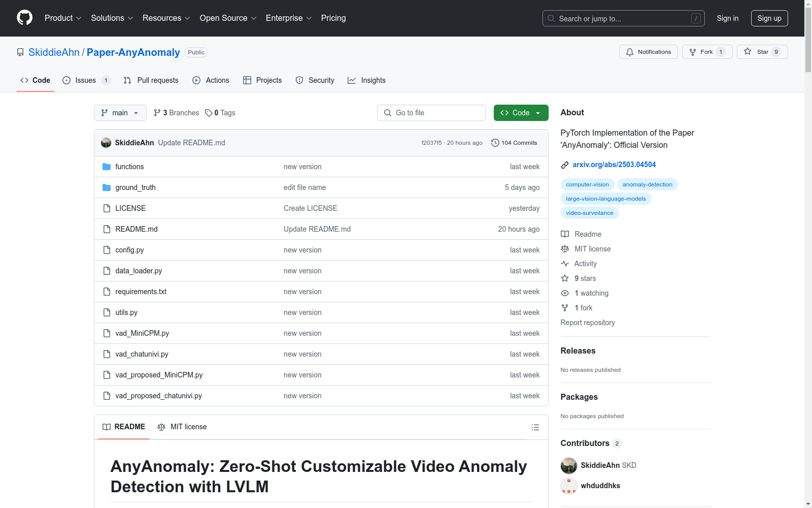Click SkiddieAhn avatar in commit row
Image resolution: width=812 pixels, height=508 pixels.
[x=106, y=143]
